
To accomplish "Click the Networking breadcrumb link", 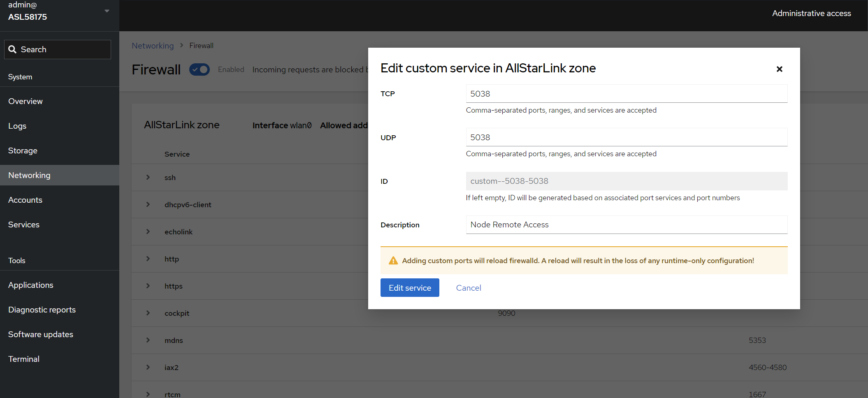I will (x=153, y=46).
